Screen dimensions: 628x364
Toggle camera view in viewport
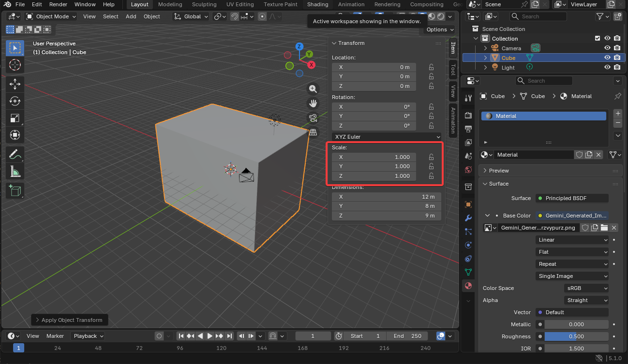coord(313,117)
